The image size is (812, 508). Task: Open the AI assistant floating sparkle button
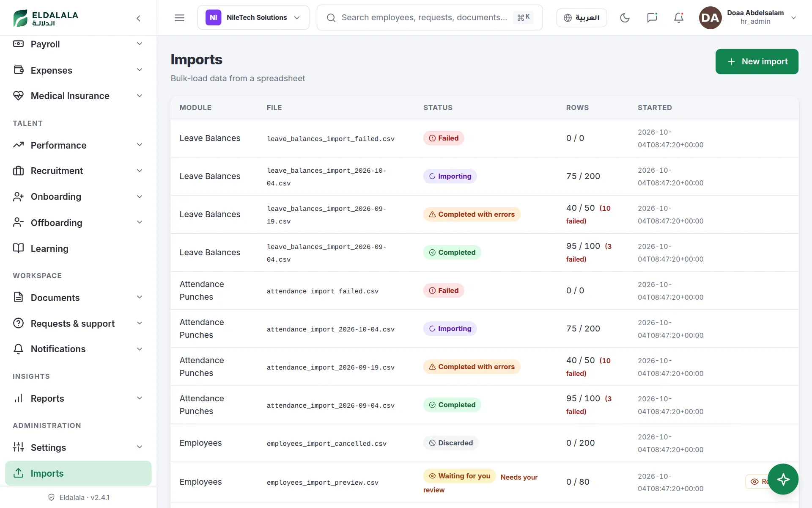(x=783, y=479)
